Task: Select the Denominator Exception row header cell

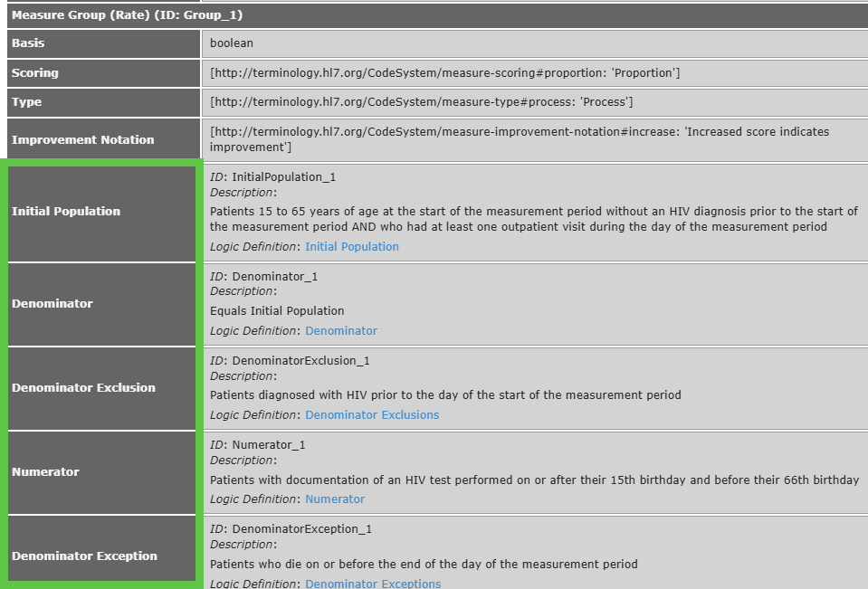Action: [x=85, y=556]
